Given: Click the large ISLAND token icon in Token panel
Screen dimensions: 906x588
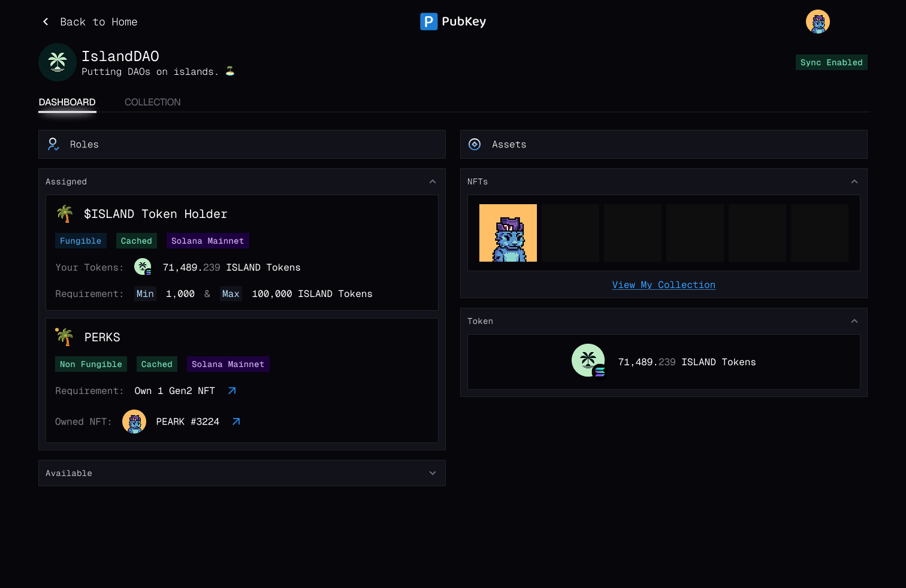Looking at the screenshot, I should click(x=589, y=361).
